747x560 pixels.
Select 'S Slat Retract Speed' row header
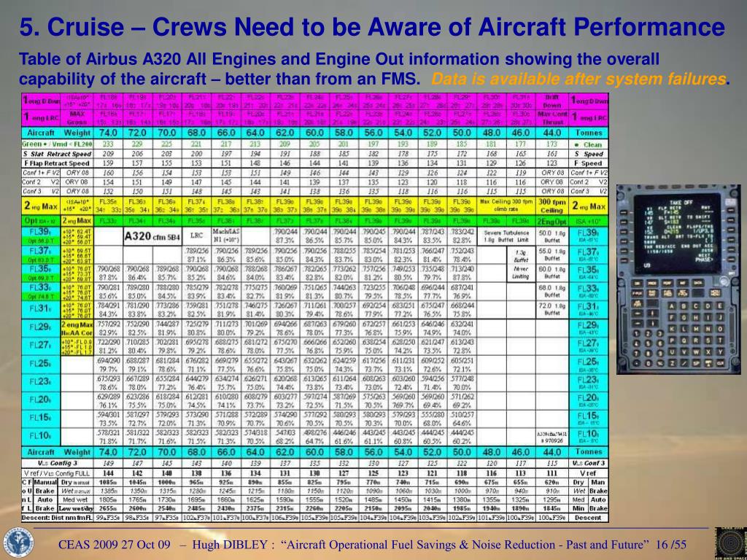(57, 154)
